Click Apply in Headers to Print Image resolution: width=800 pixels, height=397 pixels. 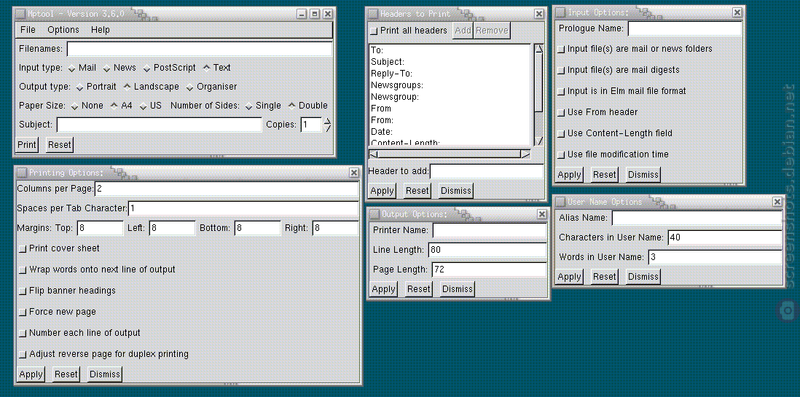click(x=382, y=191)
